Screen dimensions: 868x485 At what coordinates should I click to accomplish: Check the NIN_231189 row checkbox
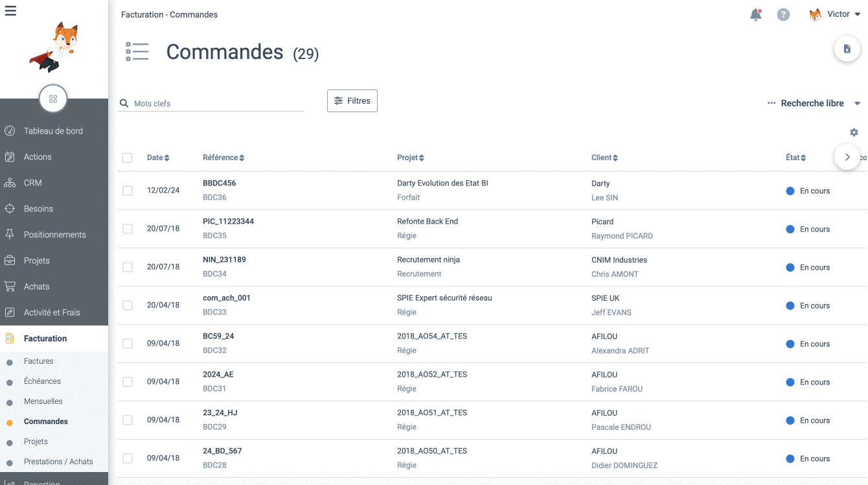point(128,267)
